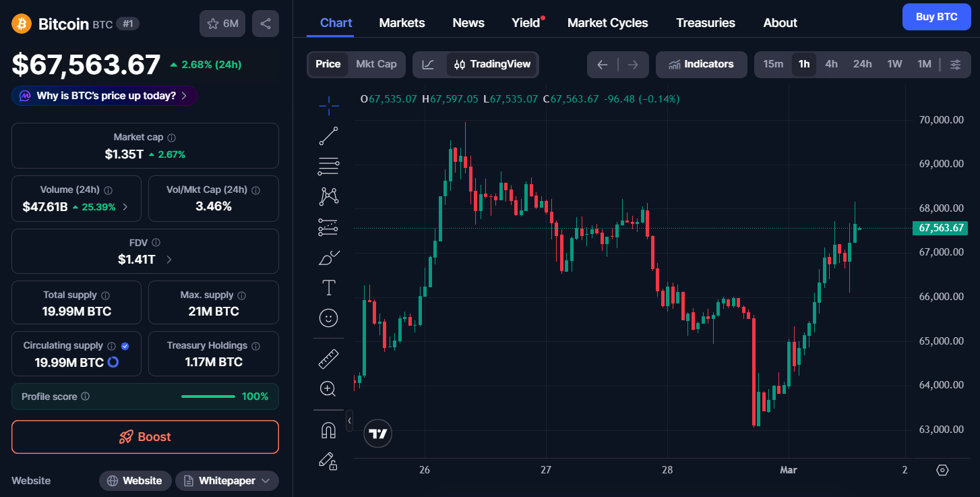The image size is (980, 497).
Task: Open chart settings hexagon gear icon
Action: pyautogui.click(x=942, y=470)
